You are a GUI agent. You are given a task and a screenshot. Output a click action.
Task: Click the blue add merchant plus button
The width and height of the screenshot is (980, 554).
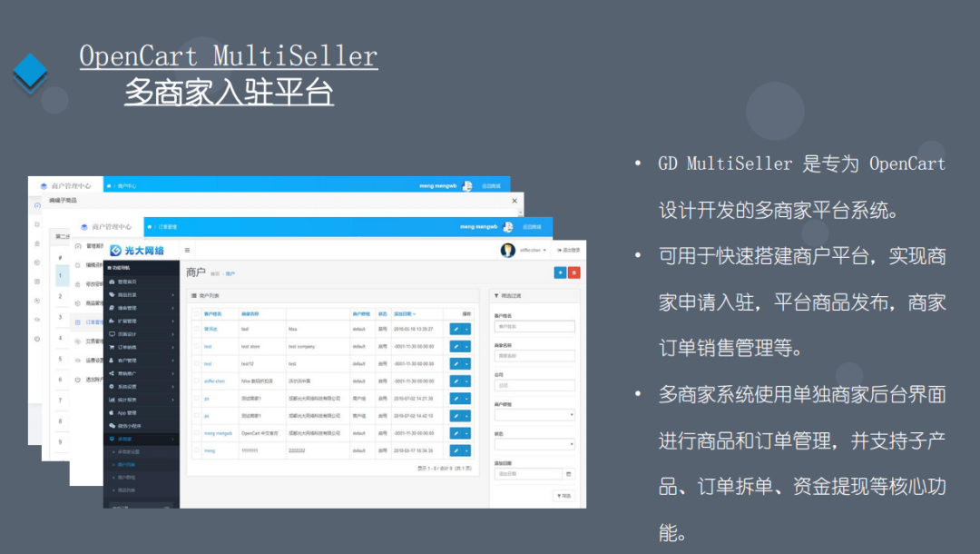pos(560,272)
